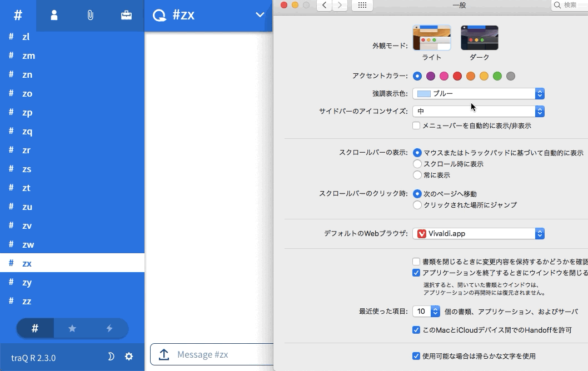Viewport: 588px width, 371px height.
Task: Select channel zn in the list
Action: 72,74
